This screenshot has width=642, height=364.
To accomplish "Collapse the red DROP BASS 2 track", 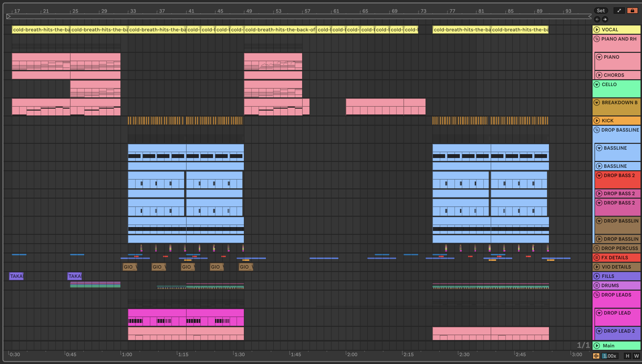I will pos(599,175).
